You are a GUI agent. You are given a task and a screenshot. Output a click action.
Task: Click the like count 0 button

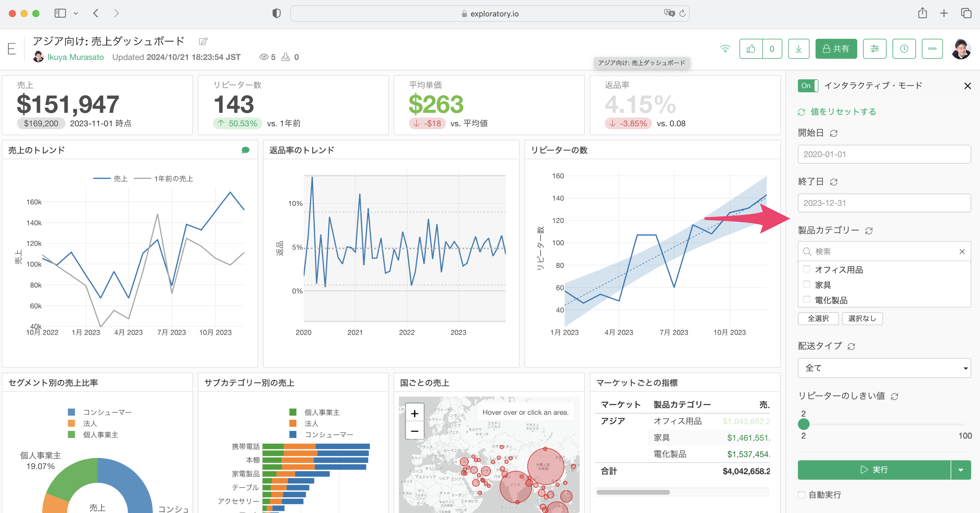pos(772,49)
